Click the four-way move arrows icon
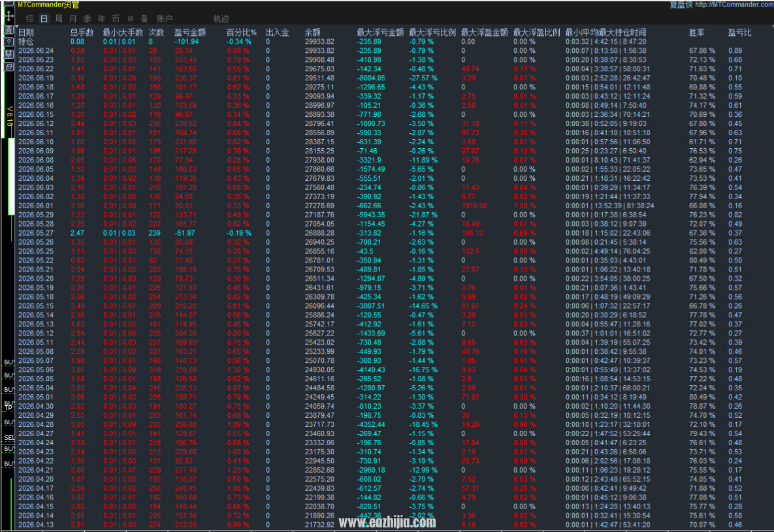 click(8, 16)
